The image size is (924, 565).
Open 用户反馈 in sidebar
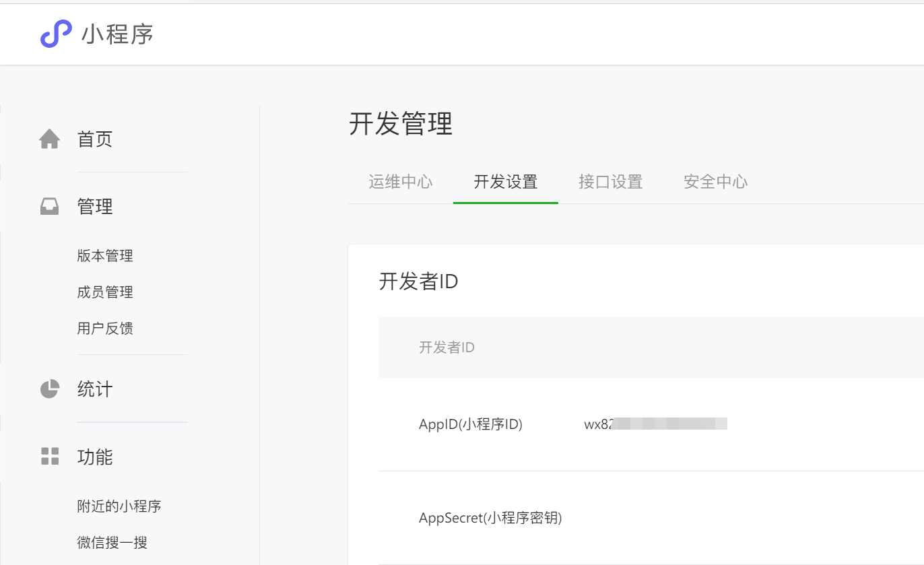(105, 329)
